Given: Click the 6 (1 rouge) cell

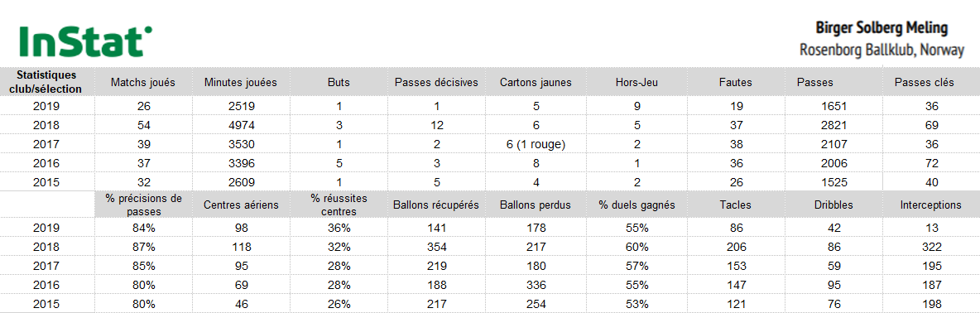Looking at the screenshot, I should pyautogui.click(x=536, y=144).
